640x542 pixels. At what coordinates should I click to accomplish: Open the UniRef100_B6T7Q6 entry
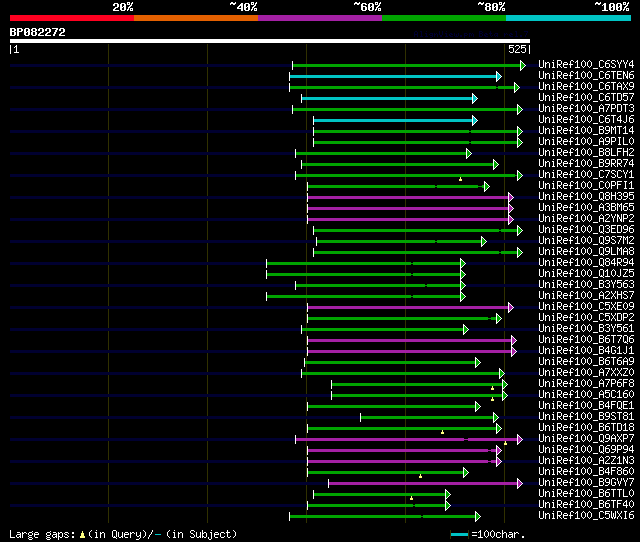tap(586, 340)
